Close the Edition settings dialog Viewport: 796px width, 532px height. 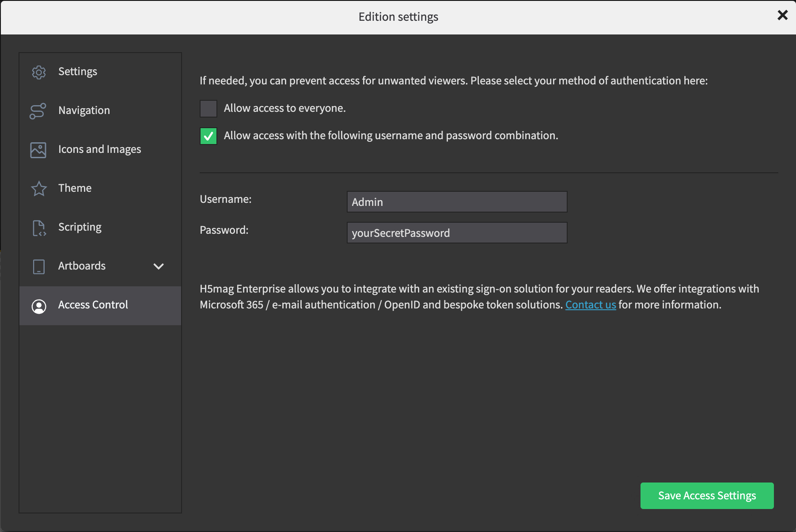[x=782, y=15]
